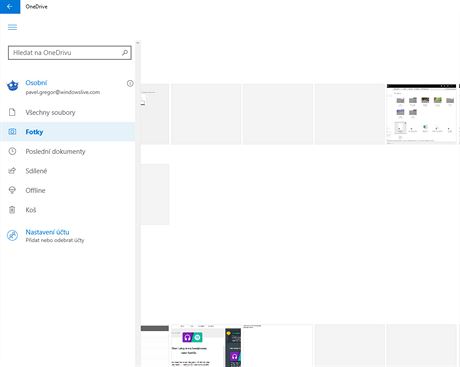This screenshot has height=367, width=460.
Task: Open Nastavení účtu
Action: pos(47,232)
